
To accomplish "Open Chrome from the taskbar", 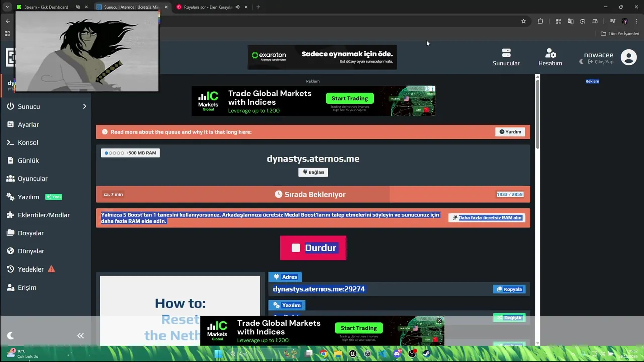I will coord(324,354).
